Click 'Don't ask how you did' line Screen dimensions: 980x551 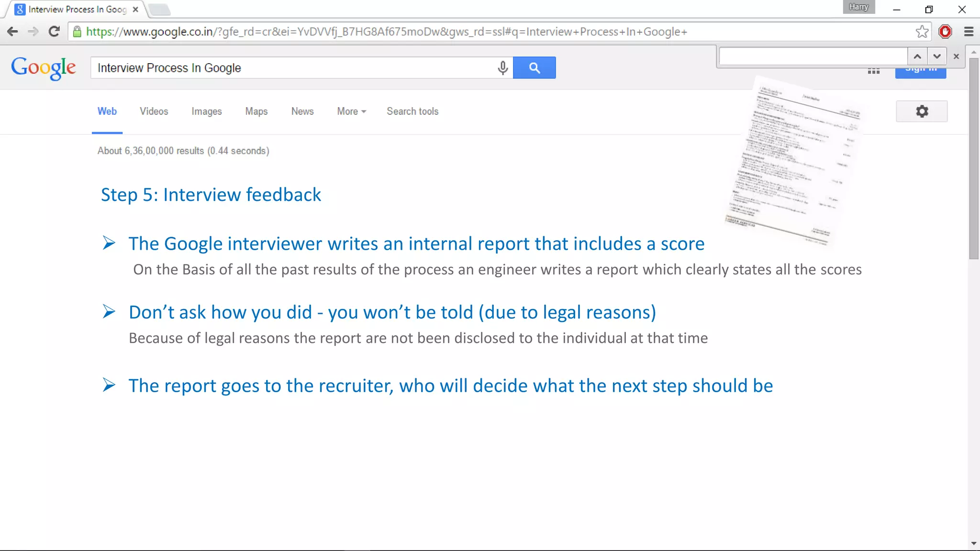[x=392, y=312]
